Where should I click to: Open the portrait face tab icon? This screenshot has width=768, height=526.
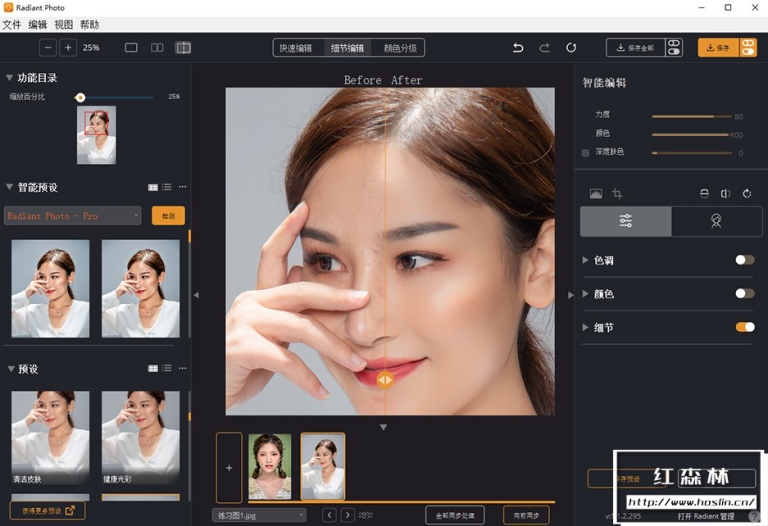(716, 221)
